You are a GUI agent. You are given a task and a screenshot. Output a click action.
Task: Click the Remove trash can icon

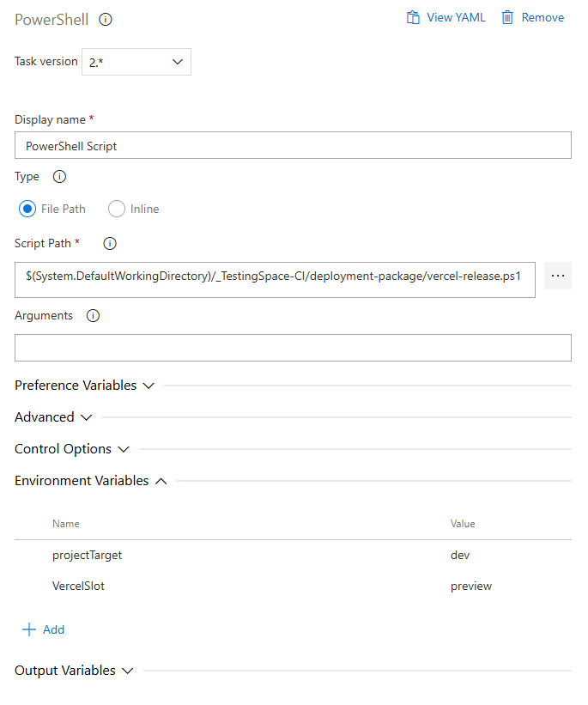[508, 17]
